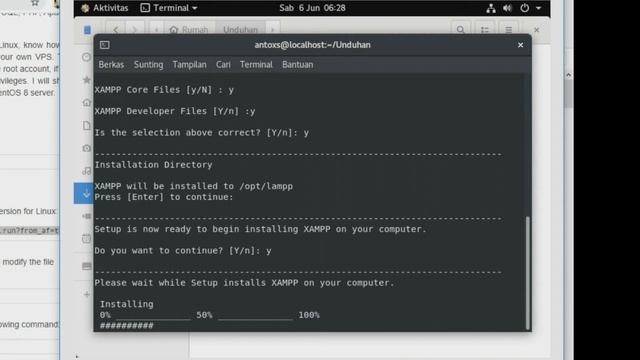Image resolution: width=640 pixels, height=360 pixels.
Task: Select the Videos sidebar icon
Action: click(87, 216)
